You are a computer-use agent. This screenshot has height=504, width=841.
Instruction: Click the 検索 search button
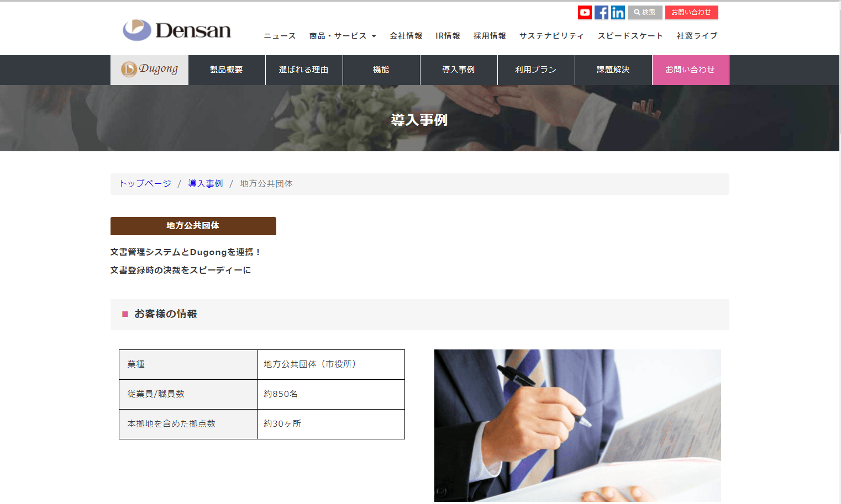[x=645, y=12]
